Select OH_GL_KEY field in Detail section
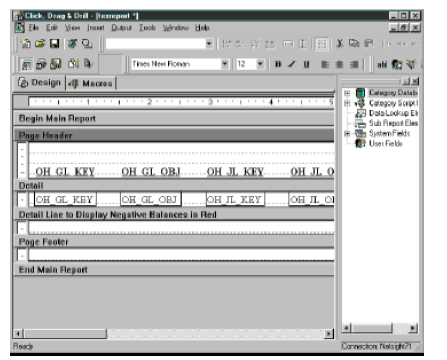 [65, 200]
